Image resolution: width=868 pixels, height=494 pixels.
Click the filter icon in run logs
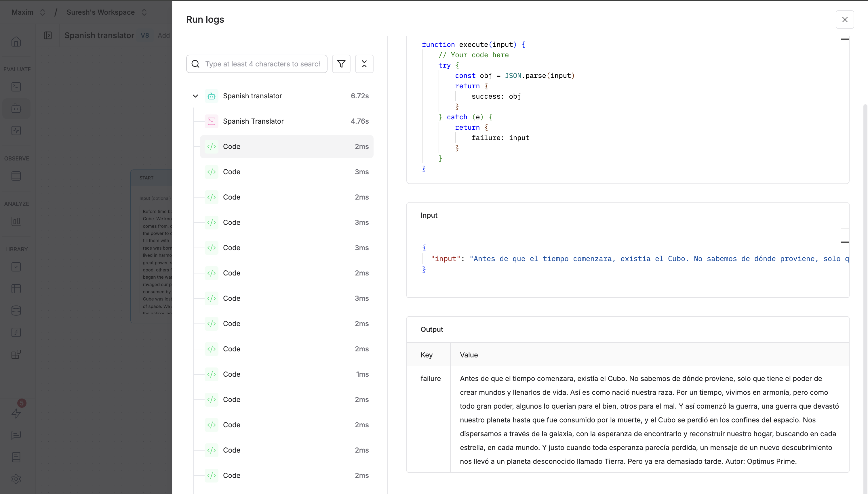coord(341,64)
